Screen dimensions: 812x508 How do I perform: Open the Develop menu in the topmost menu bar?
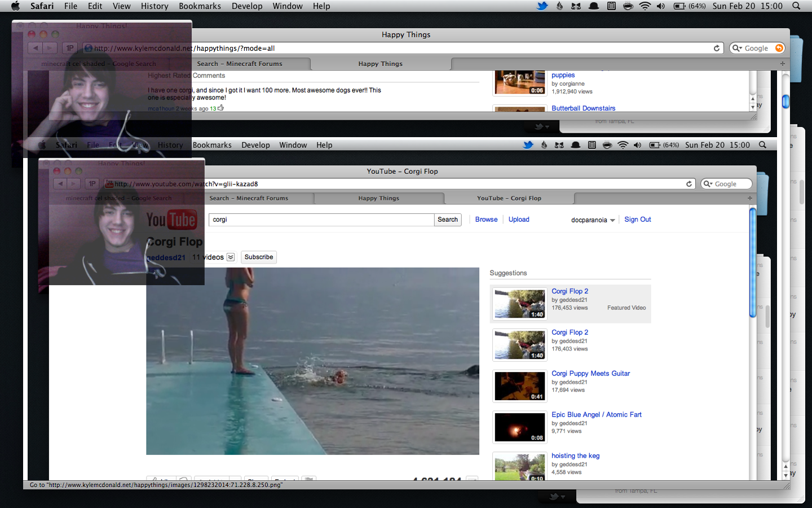tap(247, 6)
